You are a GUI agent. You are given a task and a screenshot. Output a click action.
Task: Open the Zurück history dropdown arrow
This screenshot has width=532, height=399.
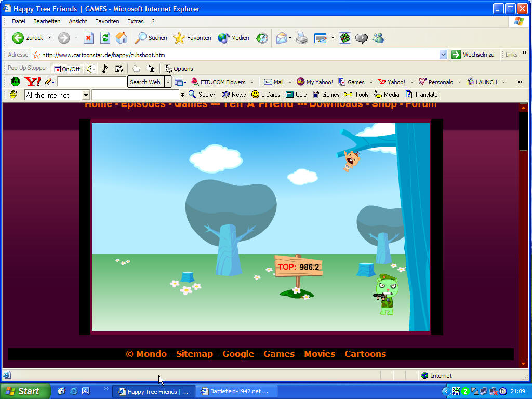pyautogui.click(x=49, y=38)
